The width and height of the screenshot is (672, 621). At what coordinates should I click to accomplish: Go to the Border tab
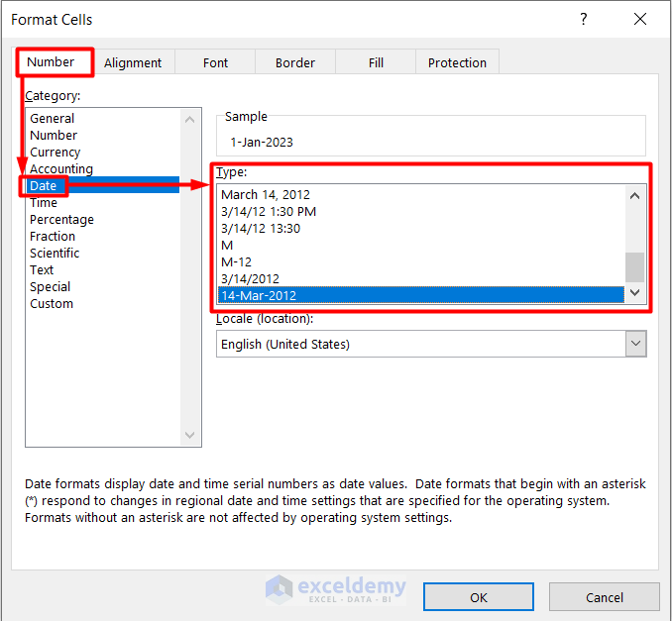[x=295, y=63]
